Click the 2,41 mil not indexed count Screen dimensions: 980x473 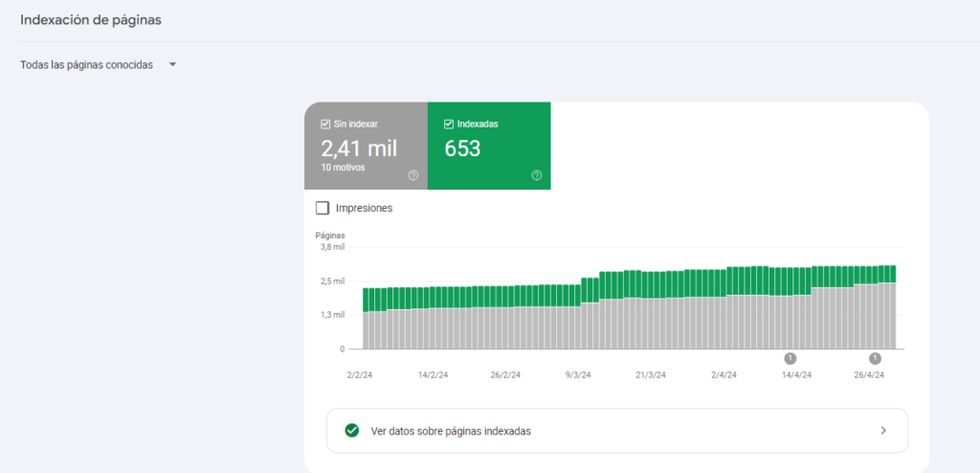pyautogui.click(x=359, y=149)
